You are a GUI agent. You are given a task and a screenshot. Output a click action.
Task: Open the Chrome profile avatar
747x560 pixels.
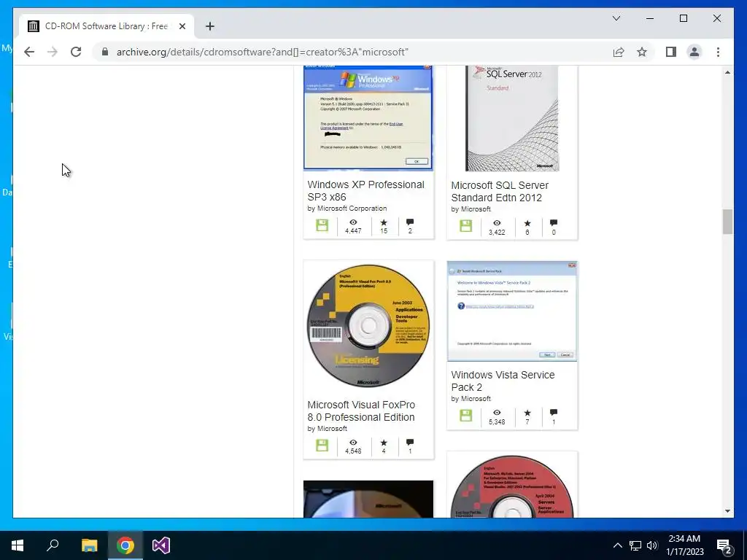click(694, 52)
